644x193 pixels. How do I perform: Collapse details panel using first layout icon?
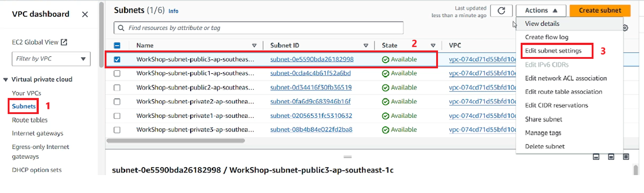[596, 157]
